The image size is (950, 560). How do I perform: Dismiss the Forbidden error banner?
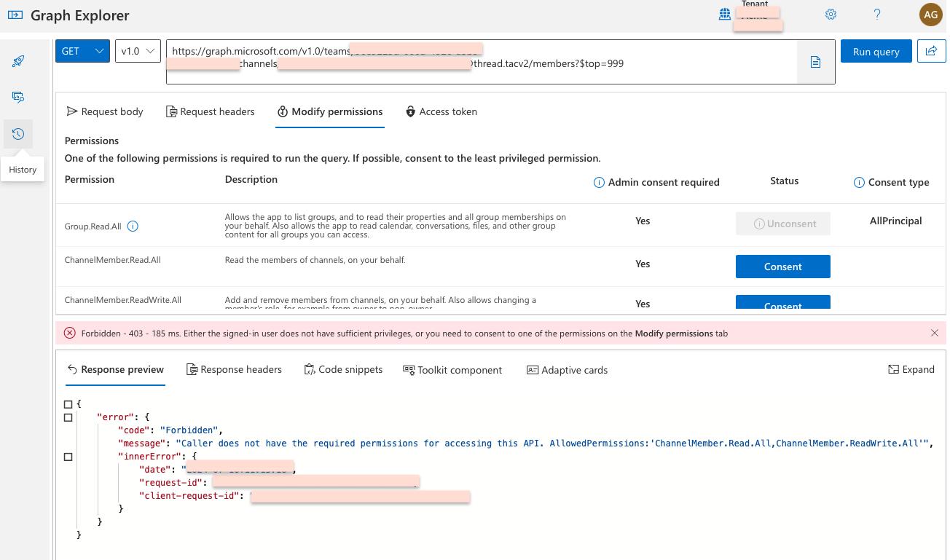pyautogui.click(x=935, y=333)
